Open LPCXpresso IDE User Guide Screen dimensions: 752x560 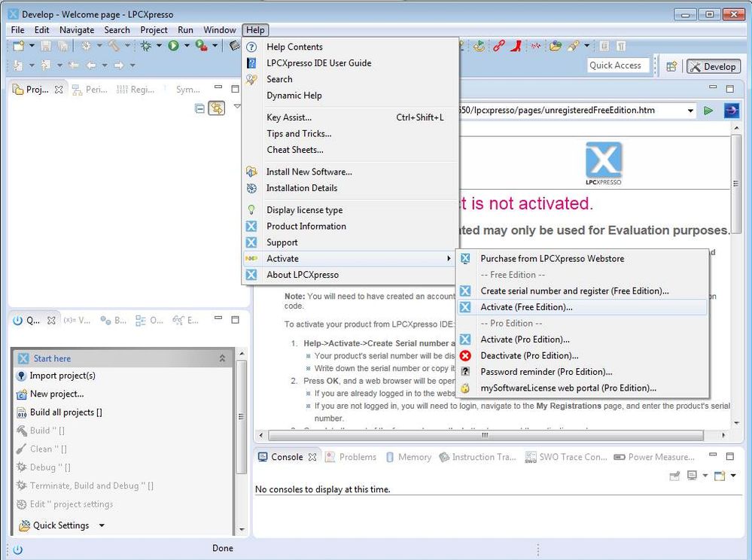pos(351,62)
